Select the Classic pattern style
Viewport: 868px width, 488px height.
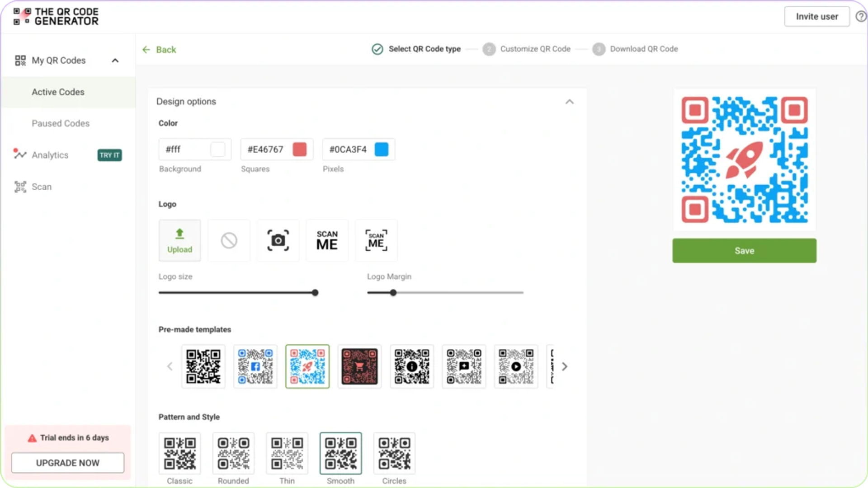click(179, 453)
